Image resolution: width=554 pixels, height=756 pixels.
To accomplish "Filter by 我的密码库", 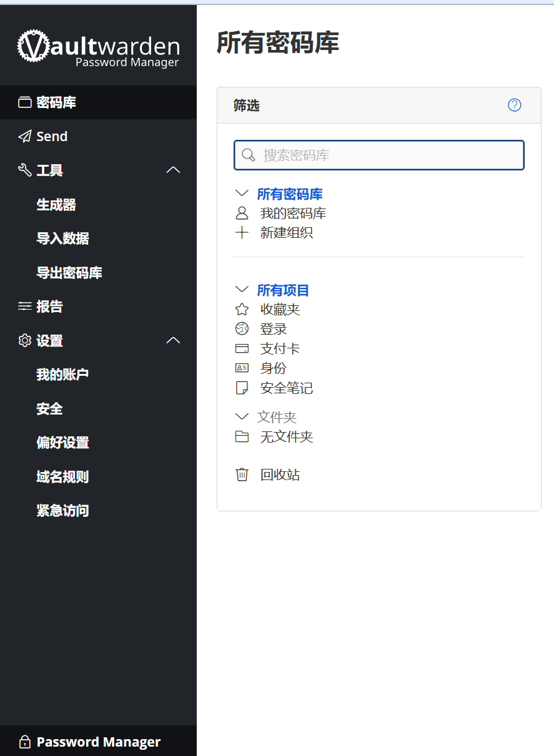I will tap(293, 214).
